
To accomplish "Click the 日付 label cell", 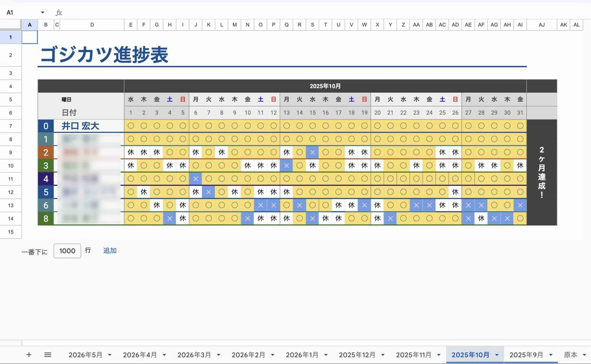I will (x=69, y=113).
